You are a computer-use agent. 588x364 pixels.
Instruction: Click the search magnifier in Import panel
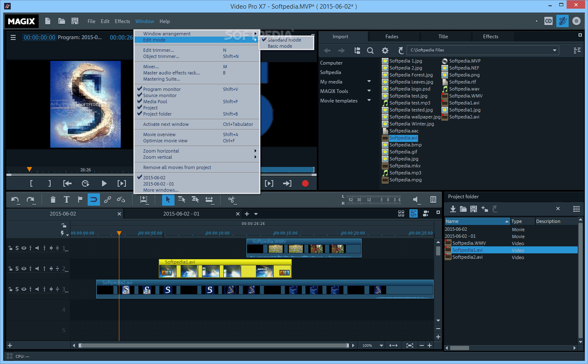click(x=370, y=51)
